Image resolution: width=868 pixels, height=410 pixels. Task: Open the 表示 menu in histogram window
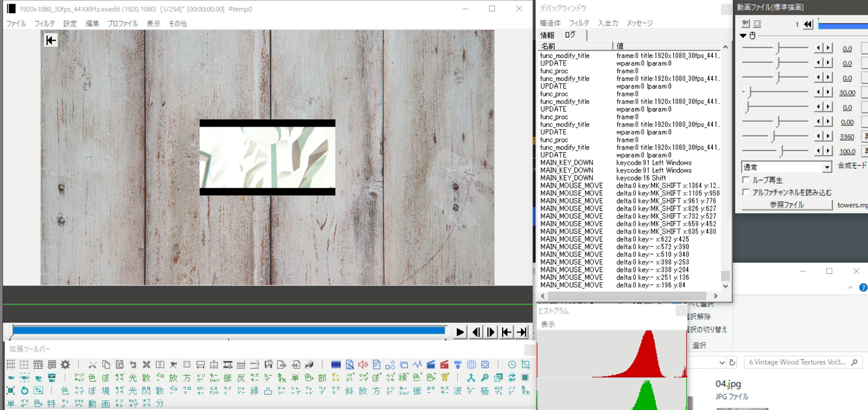click(548, 324)
